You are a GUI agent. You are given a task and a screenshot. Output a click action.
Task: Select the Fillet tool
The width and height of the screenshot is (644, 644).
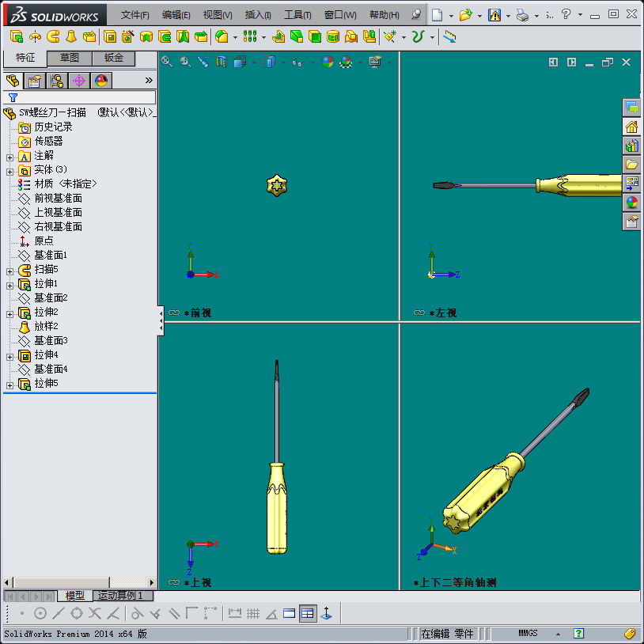222,37
